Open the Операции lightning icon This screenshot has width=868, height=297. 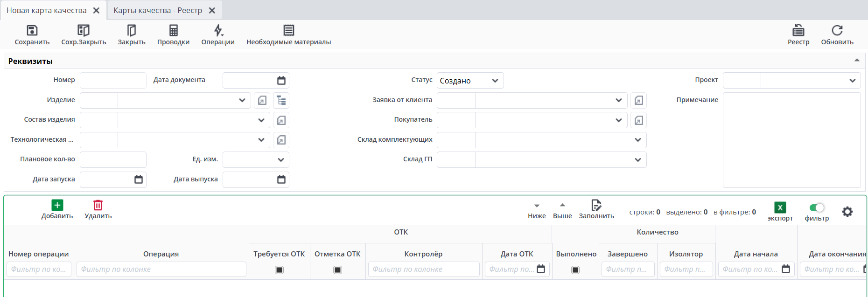218,31
